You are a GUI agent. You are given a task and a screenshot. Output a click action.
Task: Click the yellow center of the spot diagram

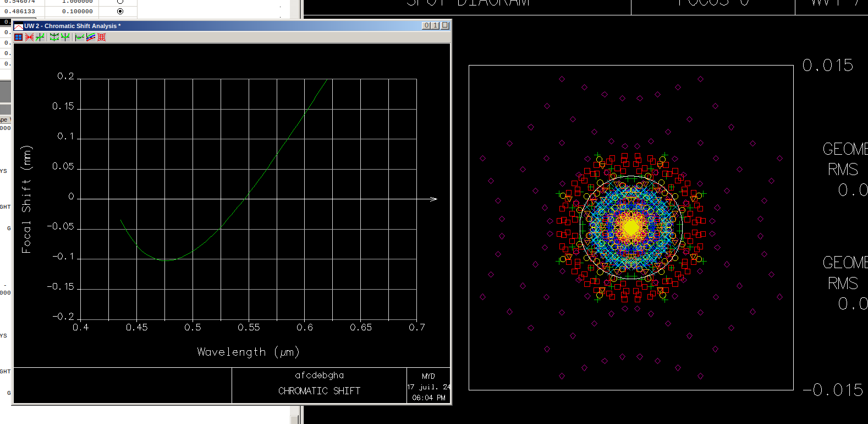(x=631, y=227)
